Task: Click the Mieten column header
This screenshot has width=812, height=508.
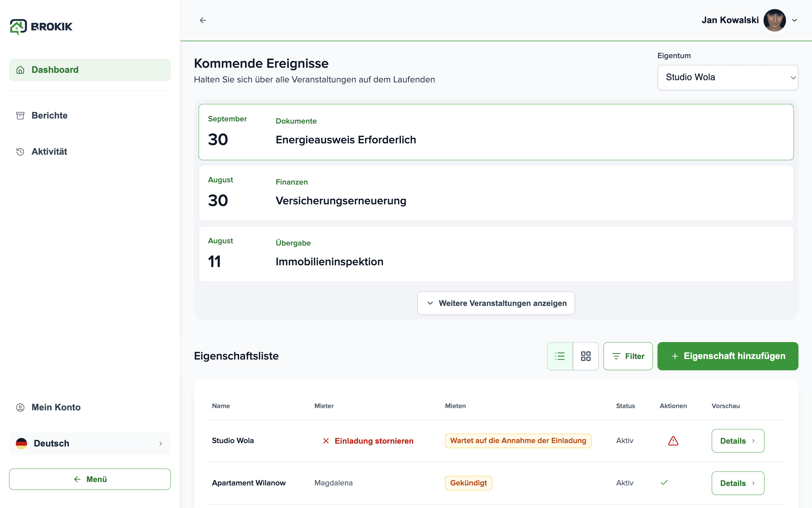Action: click(x=455, y=406)
